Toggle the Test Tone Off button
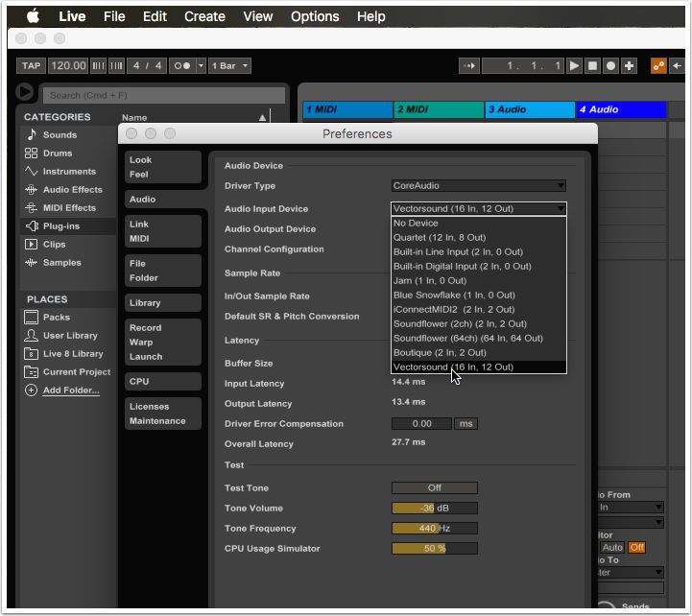The width and height of the screenshot is (692, 616). point(434,487)
